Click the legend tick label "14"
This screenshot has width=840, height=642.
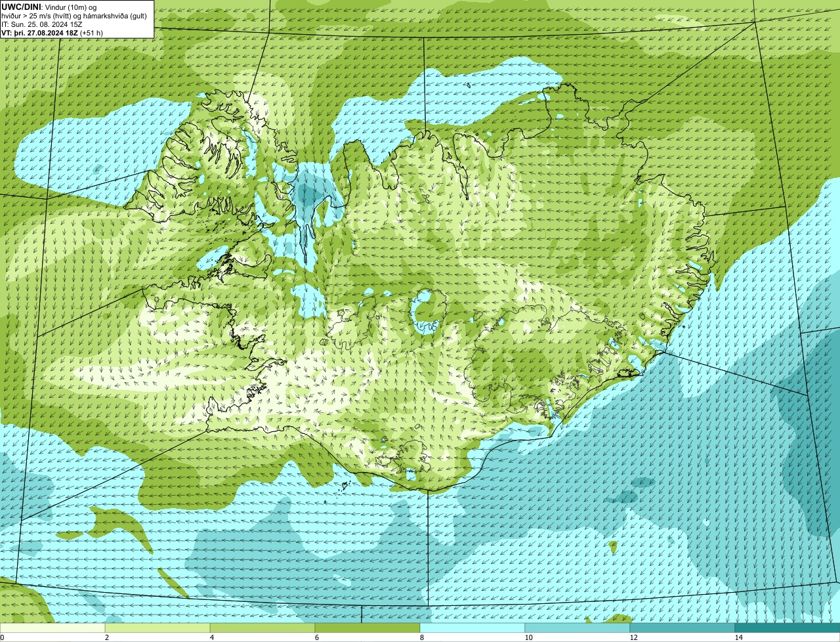[738, 637]
